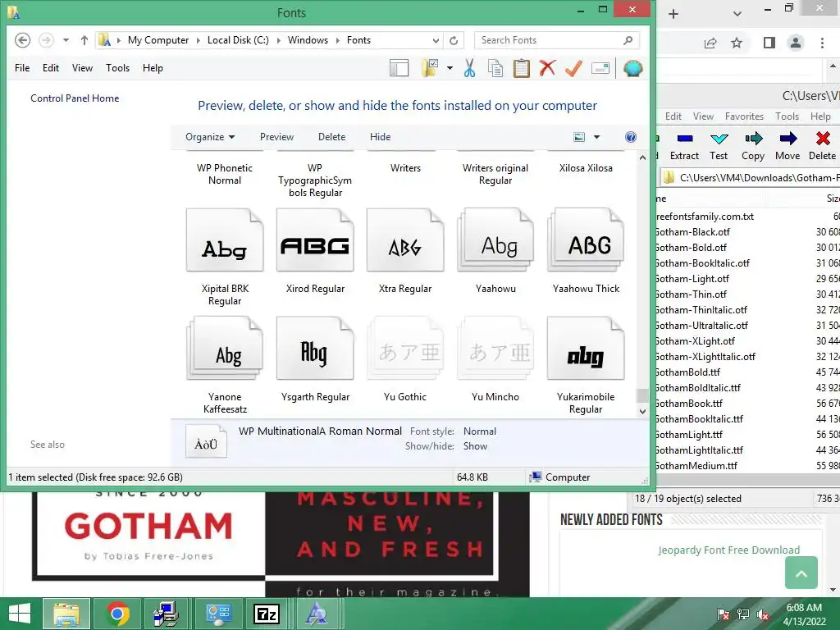Open the Tools menu in Fonts window
Viewport: 840px width, 630px height.
coord(117,68)
